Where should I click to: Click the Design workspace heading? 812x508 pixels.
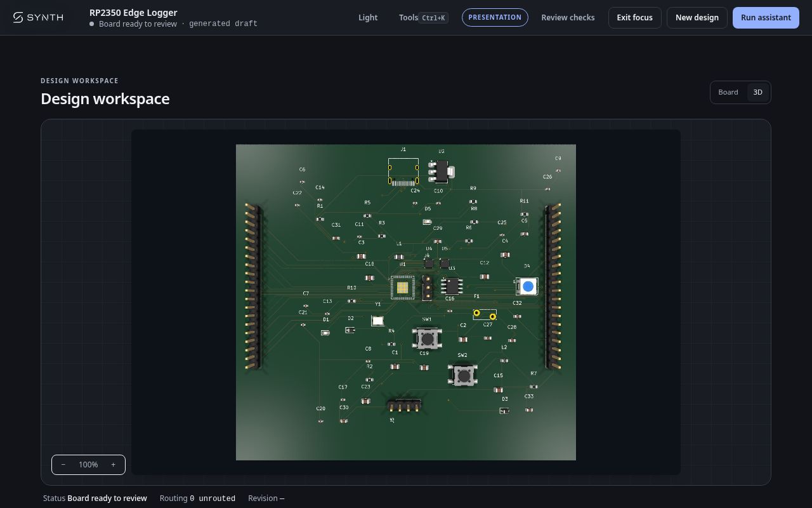[x=105, y=99]
